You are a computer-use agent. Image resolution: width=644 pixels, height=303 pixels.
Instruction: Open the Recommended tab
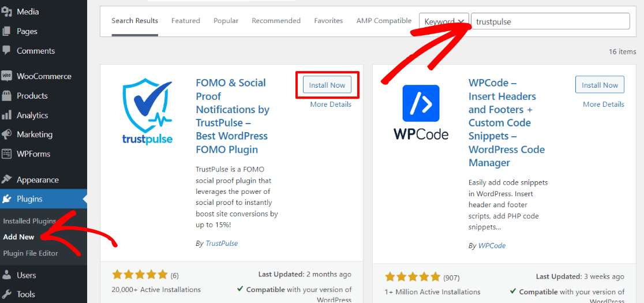pos(276,21)
